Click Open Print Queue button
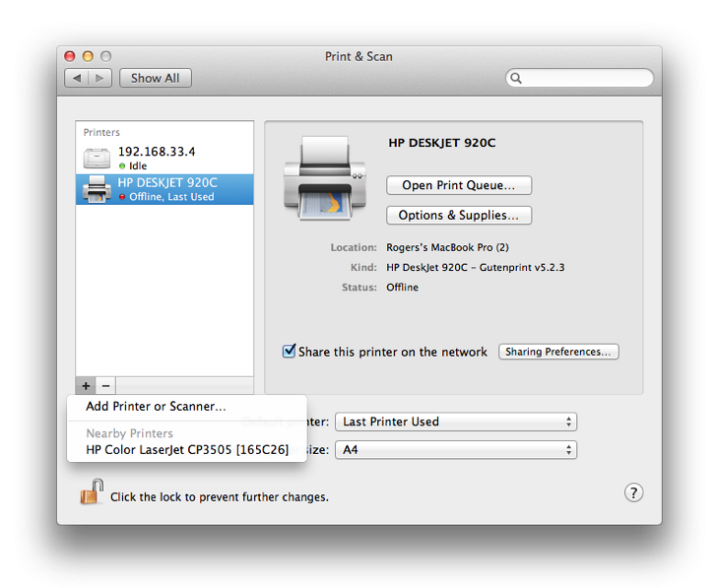Screen dimensions: 716x588 459,185
